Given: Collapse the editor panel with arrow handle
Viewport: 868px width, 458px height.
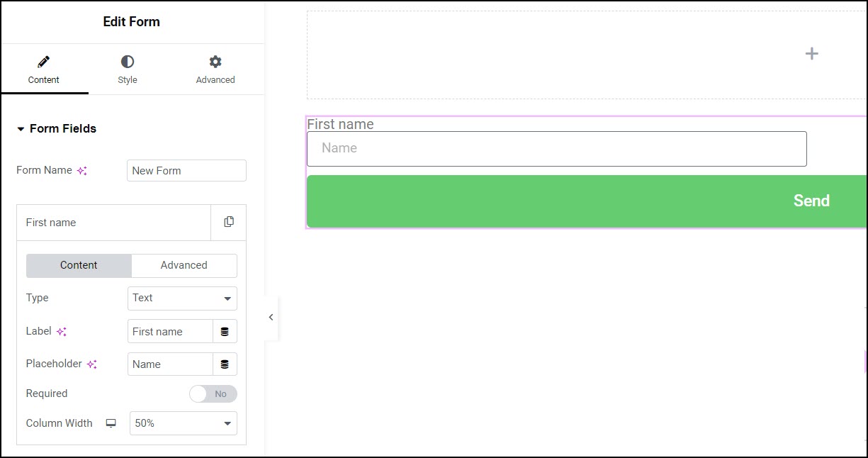Looking at the screenshot, I should point(271,318).
